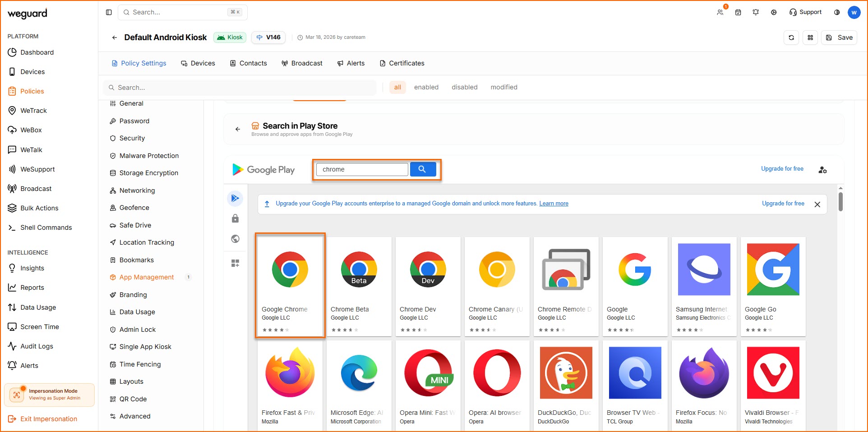The image size is (868, 432).
Task: Click the Play Store results scrollbar
Action: coord(840,201)
